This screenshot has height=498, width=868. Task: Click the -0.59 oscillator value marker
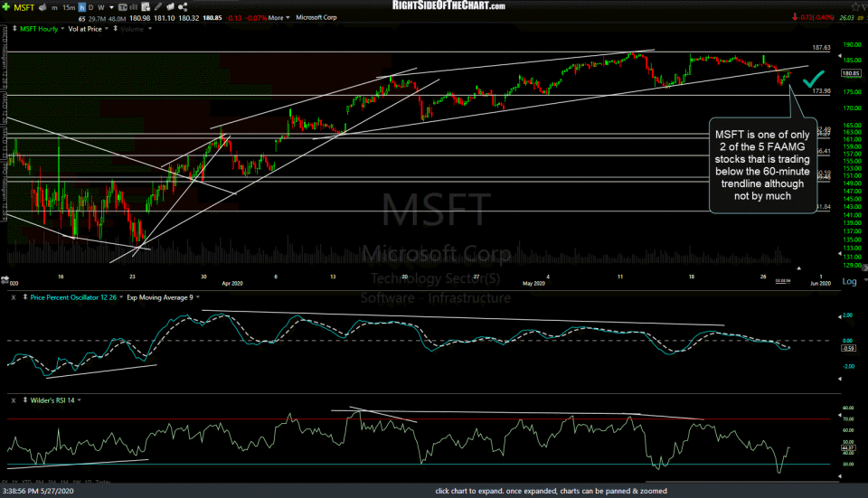click(x=848, y=348)
